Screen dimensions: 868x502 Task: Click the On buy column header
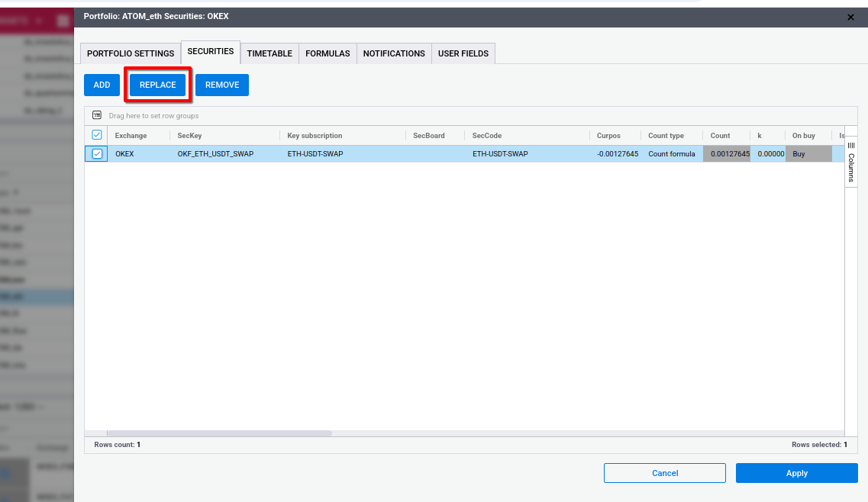click(803, 136)
